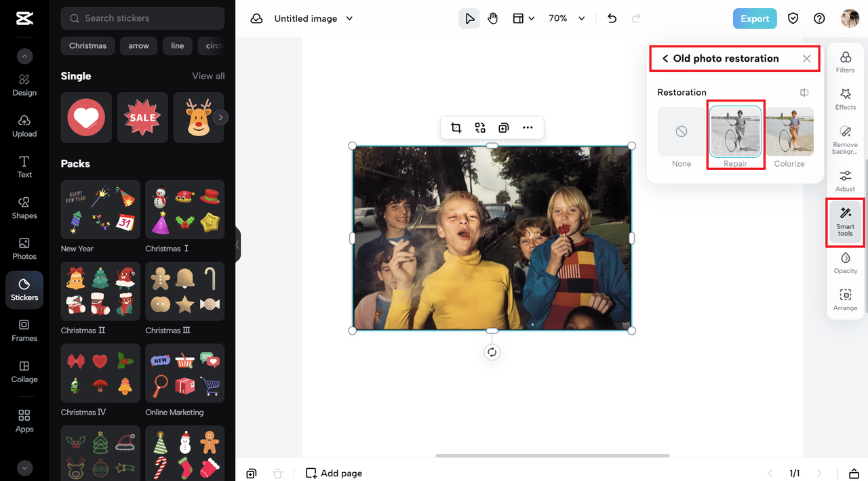The image size is (868, 481).
Task: Open the Photos panel
Action: click(24, 249)
